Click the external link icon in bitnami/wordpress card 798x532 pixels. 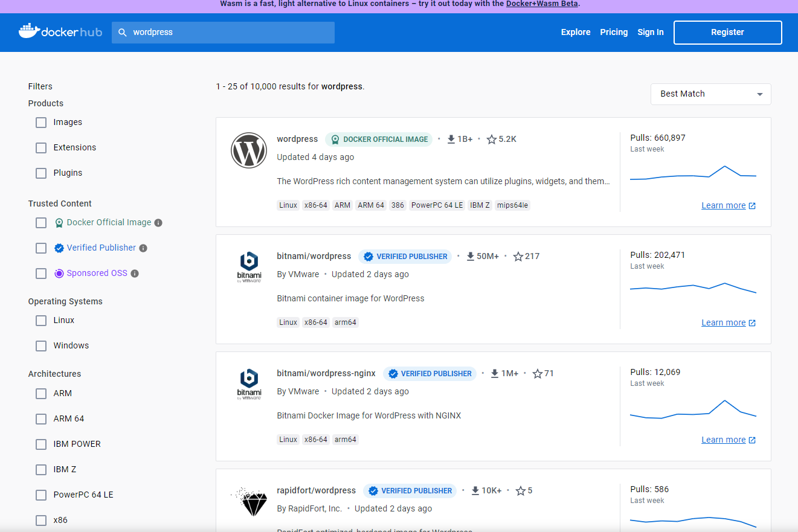(752, 323)
